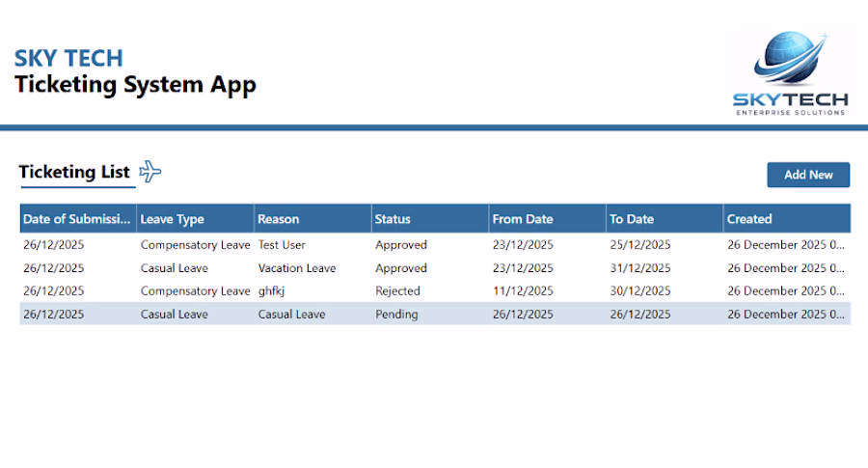This screenshot has height=468, width=868.
Task: Click the Created column header
Action: click(787, 219)
